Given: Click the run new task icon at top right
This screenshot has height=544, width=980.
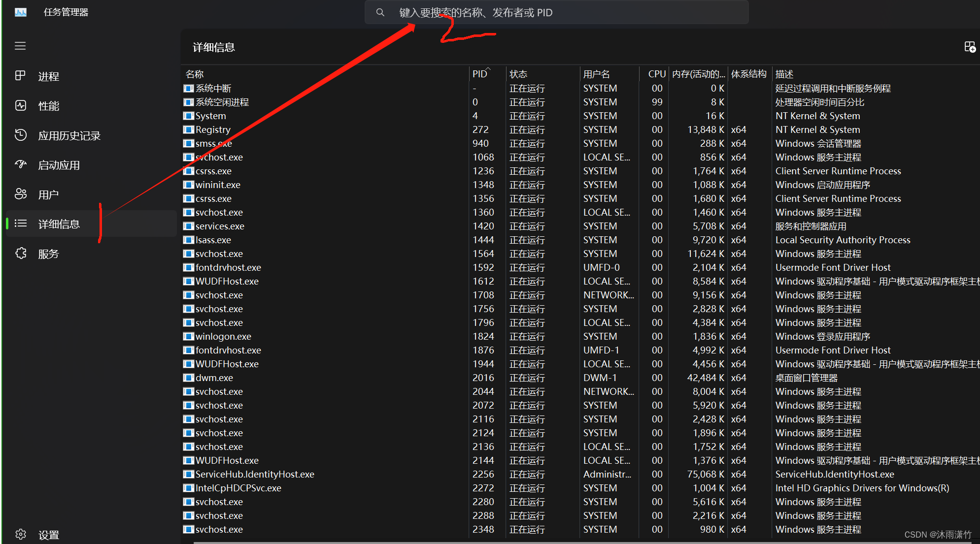Looking at the screenshot, I should click(970, 47).
